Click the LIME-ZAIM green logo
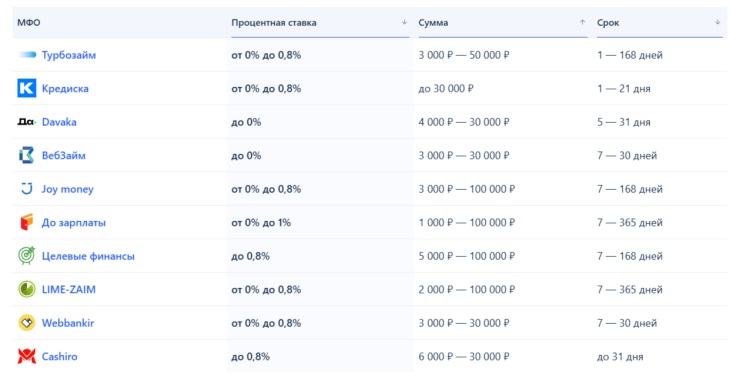Screen dimensions: 730x378 (27, 289)
